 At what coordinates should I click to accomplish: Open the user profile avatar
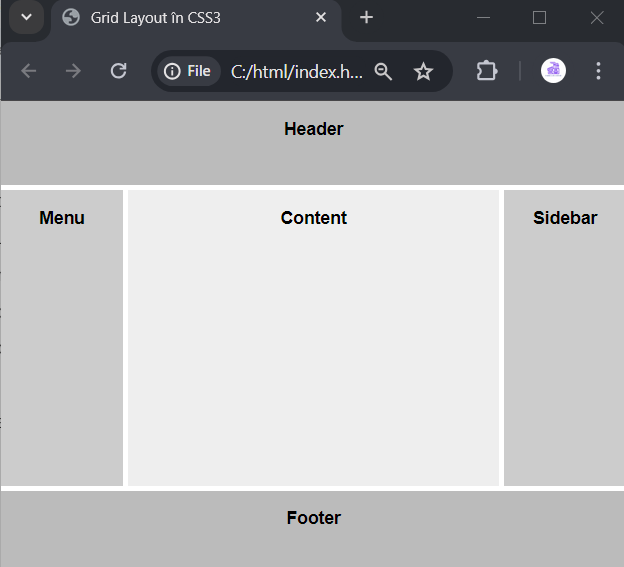(553, 71)
